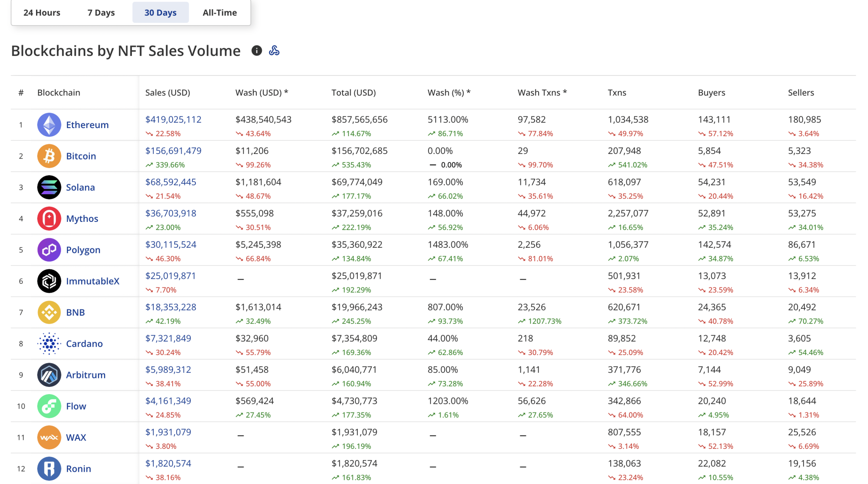
Task: Click the BNB logo icon
Action: click(x=49, y=312)
